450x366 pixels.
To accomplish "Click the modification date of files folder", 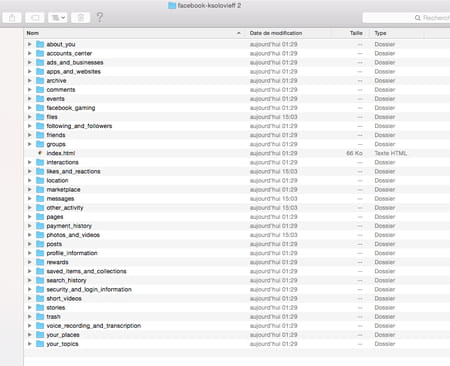I will 274,117.
